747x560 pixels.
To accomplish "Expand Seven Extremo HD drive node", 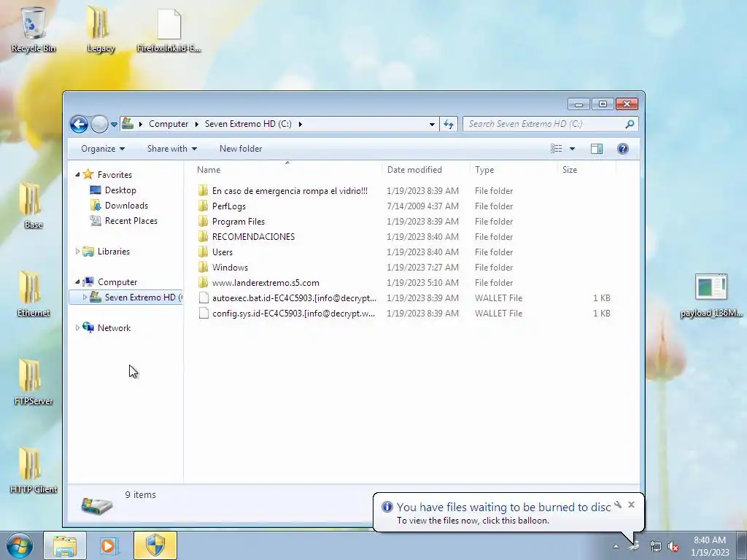I will click(85, 297).
